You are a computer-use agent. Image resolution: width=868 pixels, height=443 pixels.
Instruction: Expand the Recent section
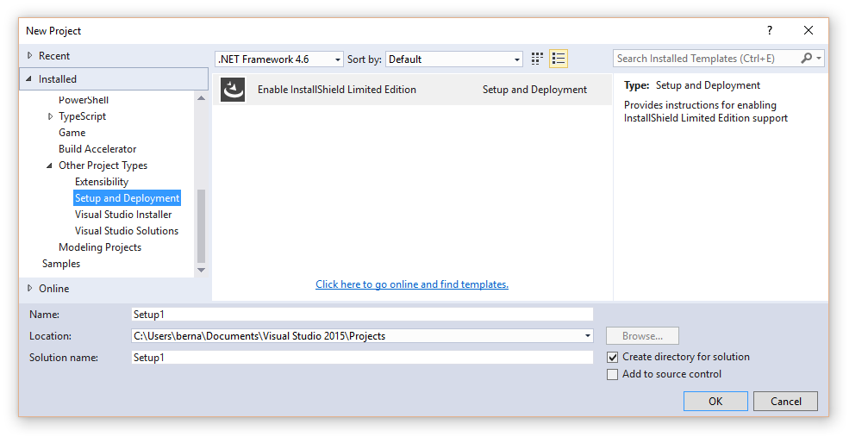pos(30,56)
